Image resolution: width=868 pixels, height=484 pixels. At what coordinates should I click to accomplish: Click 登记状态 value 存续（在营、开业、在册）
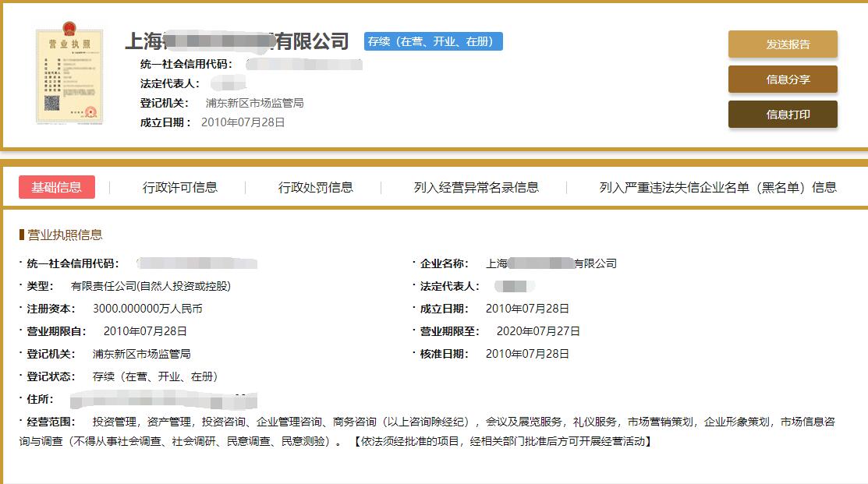point(158,376)
